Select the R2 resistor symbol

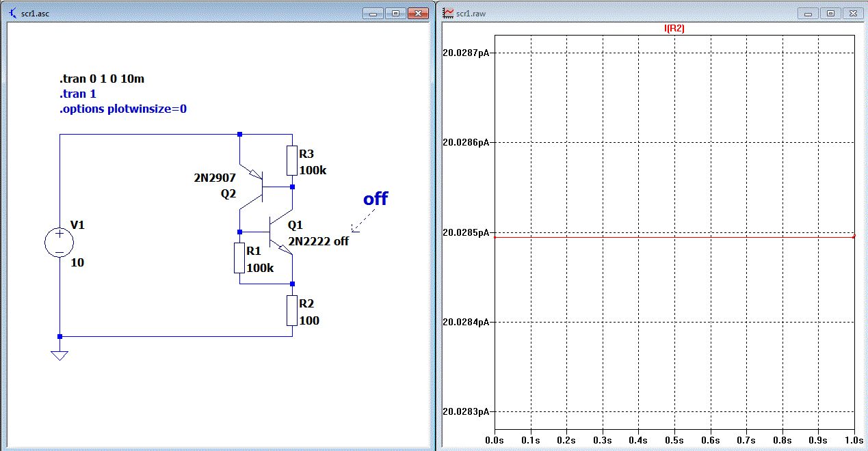click(x=292, y=311)
